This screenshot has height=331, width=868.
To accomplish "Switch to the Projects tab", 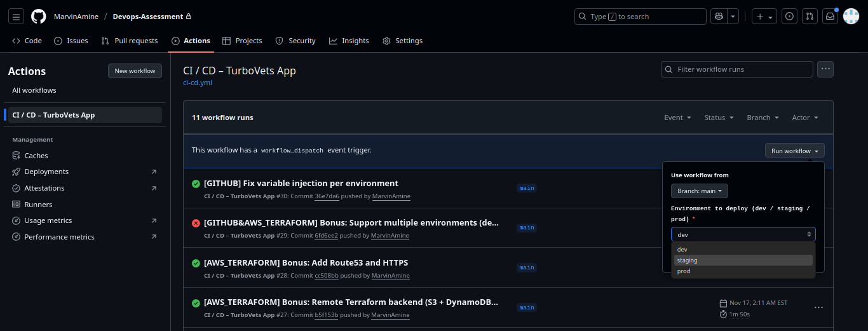I will coord(242,41).
